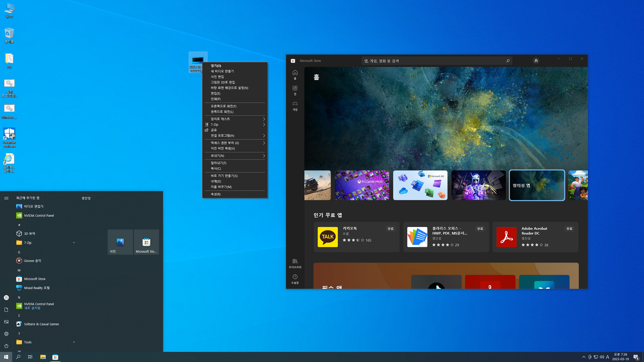The width and height of the screenshot is (644, 362).
Task: Click the taskbar search icon
Action: click(18, 357)
